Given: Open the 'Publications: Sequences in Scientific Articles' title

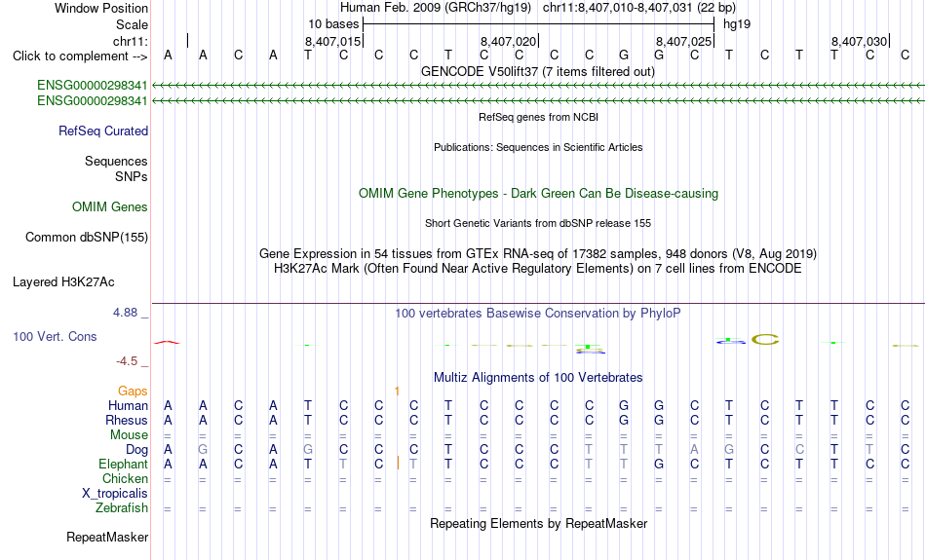Looking at the screenshot, I should 538,147.
